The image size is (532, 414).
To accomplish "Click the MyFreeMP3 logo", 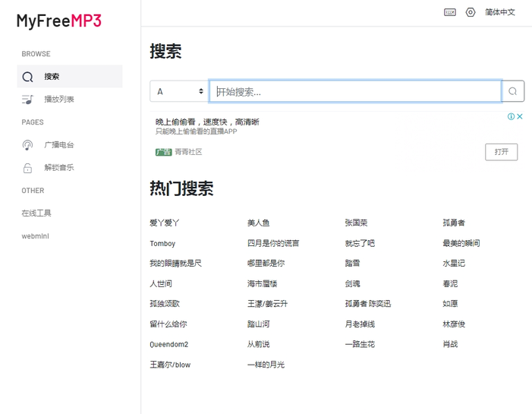I will (59, 21).
